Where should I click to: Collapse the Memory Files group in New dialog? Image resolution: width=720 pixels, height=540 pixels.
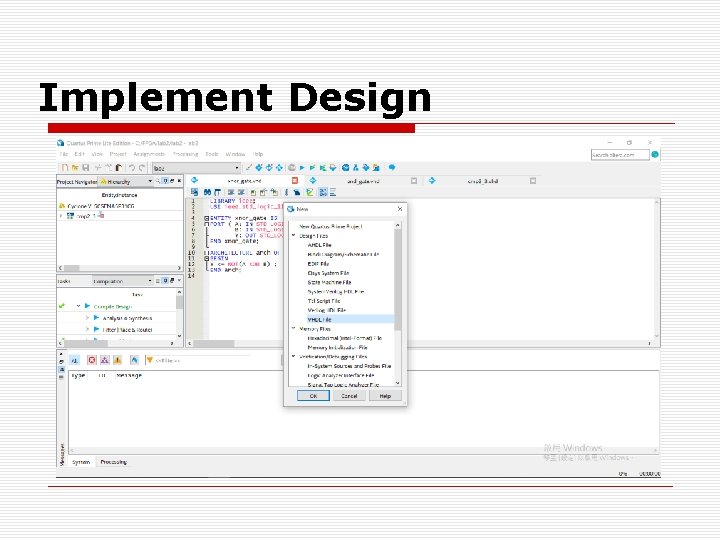pos(294,329)
